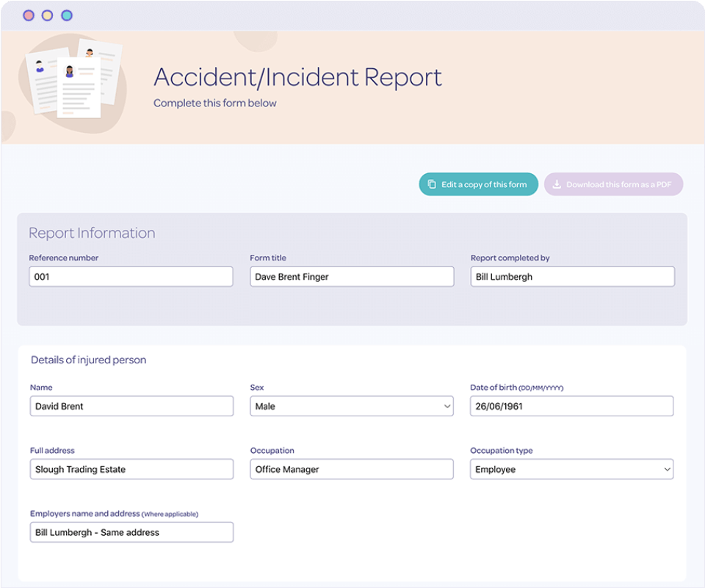Click the Report Information section title
Viewport: 705px width, 588px height.
92,233
